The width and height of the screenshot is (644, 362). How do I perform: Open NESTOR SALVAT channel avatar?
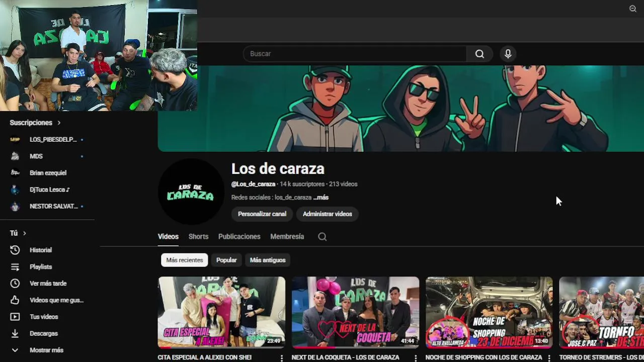click(15, 206)
